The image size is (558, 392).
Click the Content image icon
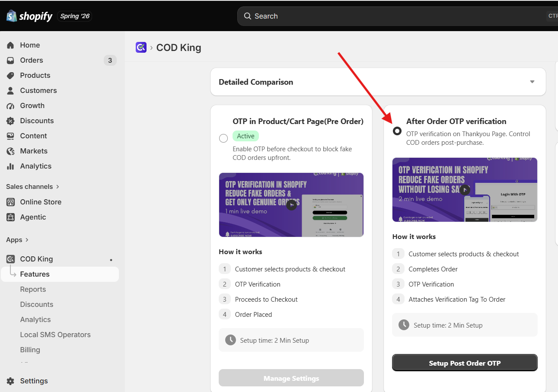pyautogui.click(x=11, y=136)
